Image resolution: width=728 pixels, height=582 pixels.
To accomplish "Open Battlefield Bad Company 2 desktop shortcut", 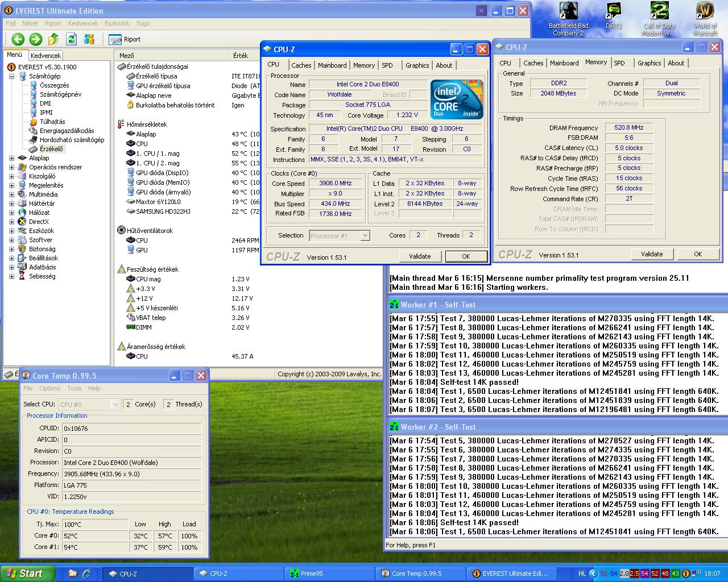I will tap(569, 19).
